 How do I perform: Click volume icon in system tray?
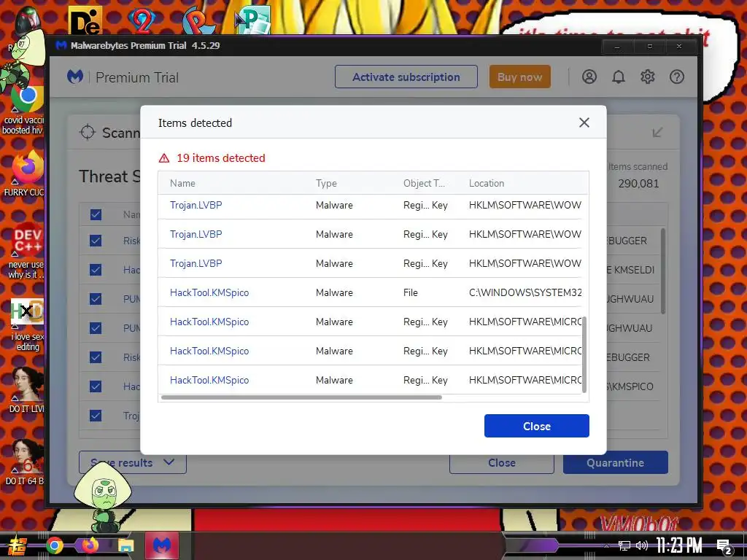(x=642, y=545)
